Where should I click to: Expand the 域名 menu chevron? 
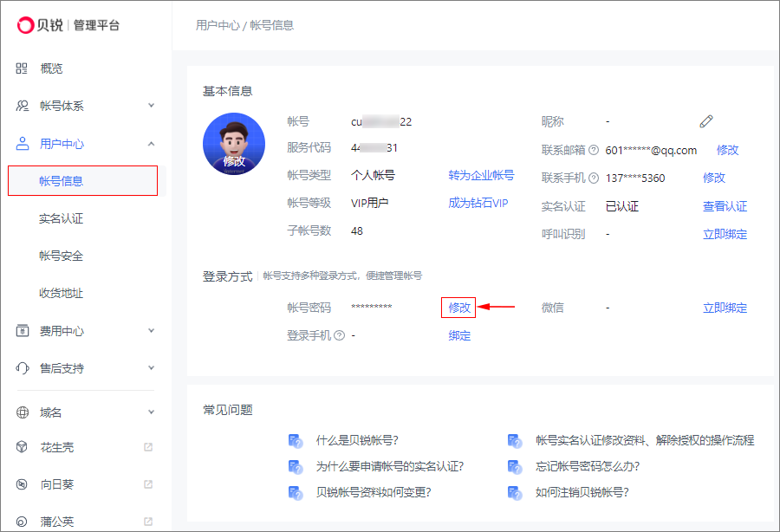coord(151,412)
